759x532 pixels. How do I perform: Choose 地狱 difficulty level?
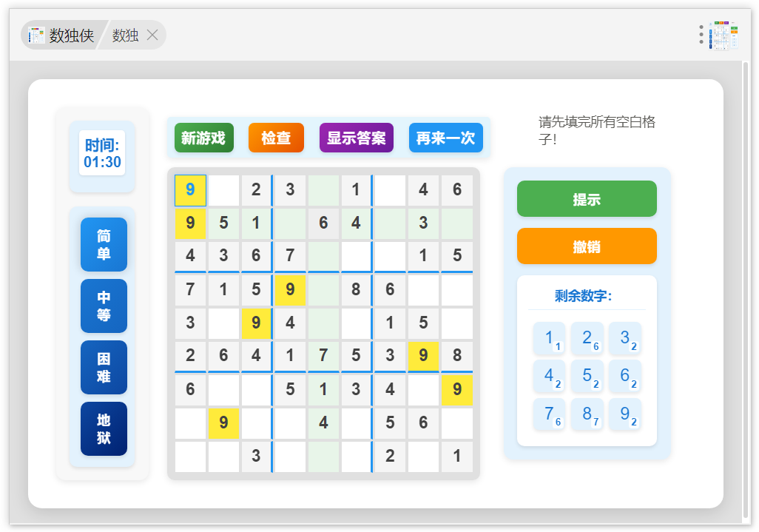pyautogui.click(x=104, y=428)
